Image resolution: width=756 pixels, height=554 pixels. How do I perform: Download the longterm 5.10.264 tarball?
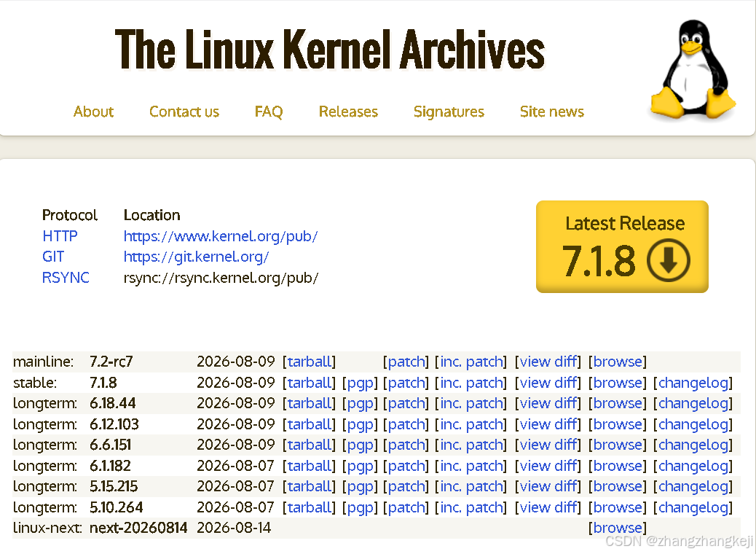[x=309, y=507]
